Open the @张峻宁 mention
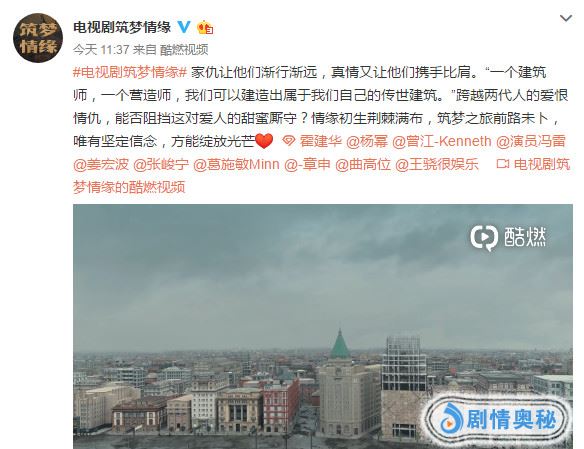584x449 pixels. coord(161,164)
